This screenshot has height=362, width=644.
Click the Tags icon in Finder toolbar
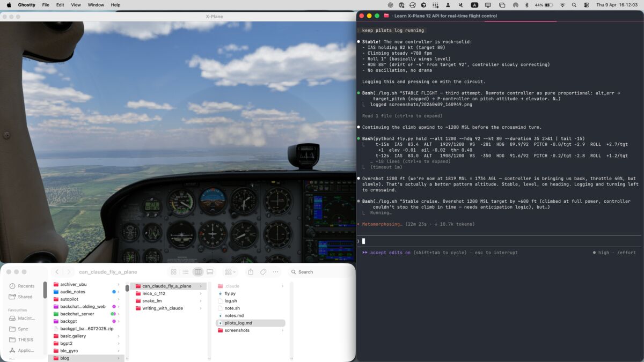coord(263,272)
